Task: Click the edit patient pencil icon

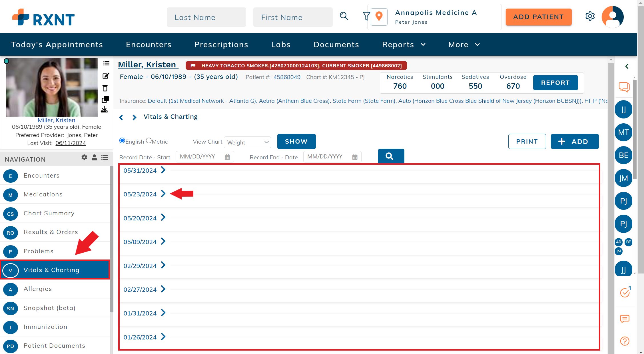Action: 106,76
